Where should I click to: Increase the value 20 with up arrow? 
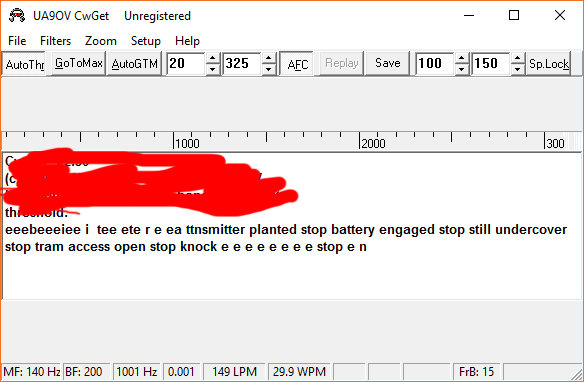(x=212, y=58)
